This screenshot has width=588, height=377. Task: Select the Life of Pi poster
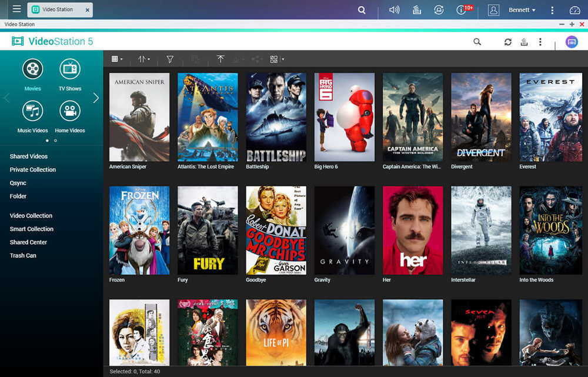[x=276, y=332]
